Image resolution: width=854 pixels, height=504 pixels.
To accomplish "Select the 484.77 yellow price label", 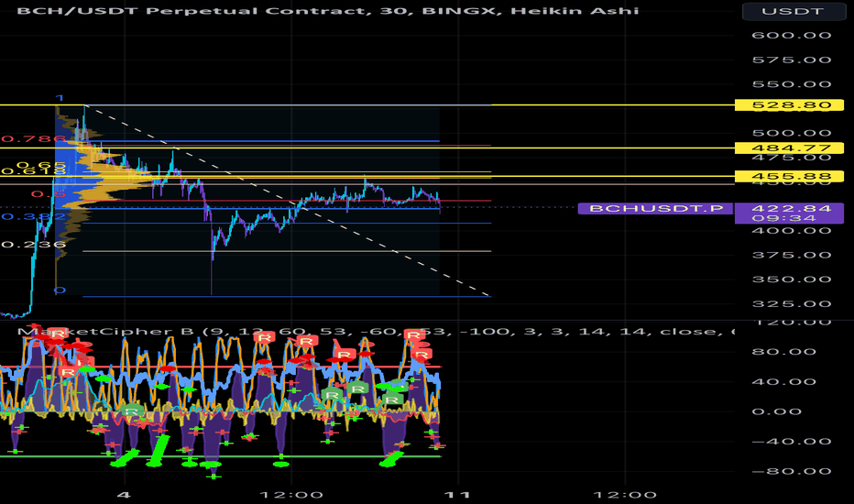I will [x=789, y=148].
